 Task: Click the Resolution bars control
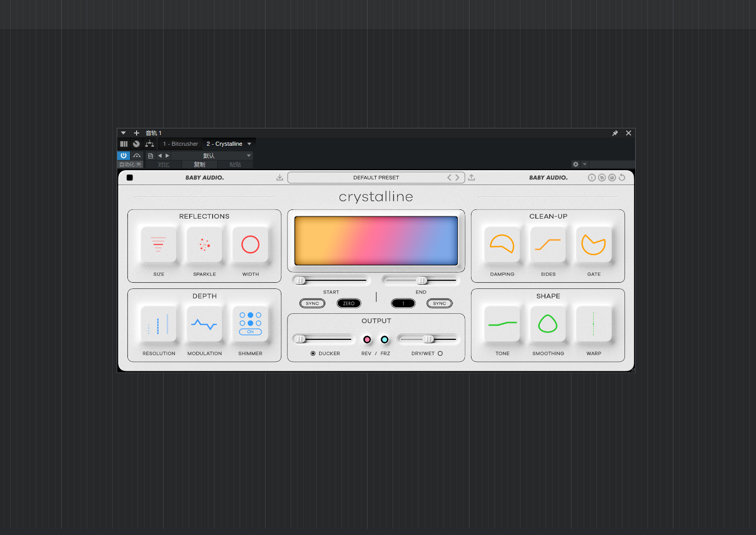[159, 324]
